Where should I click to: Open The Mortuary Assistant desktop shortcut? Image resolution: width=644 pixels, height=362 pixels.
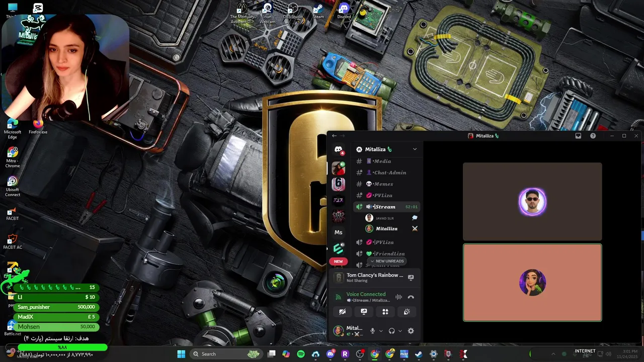(242, 14)
